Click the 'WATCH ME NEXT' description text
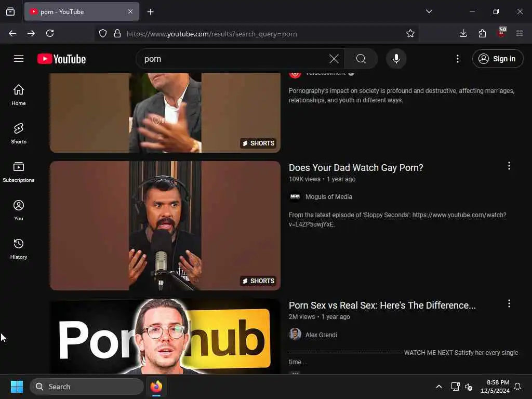Screen dimensions: 532x399 403,357
